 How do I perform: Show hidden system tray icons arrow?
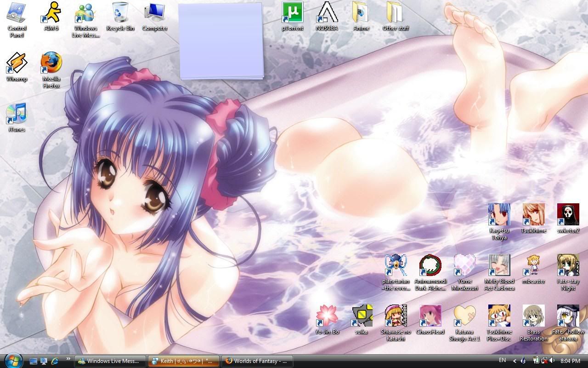click(514, 361)
